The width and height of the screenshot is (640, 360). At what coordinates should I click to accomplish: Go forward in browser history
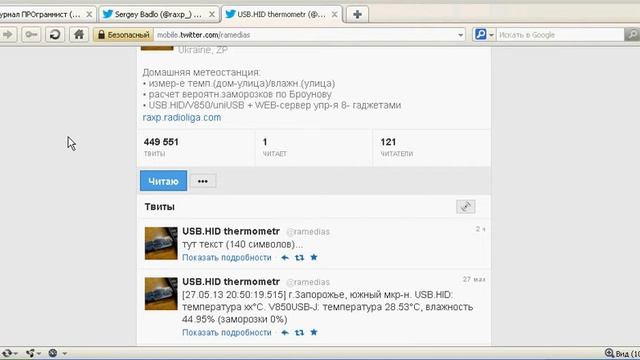click(x=8, y=35)
